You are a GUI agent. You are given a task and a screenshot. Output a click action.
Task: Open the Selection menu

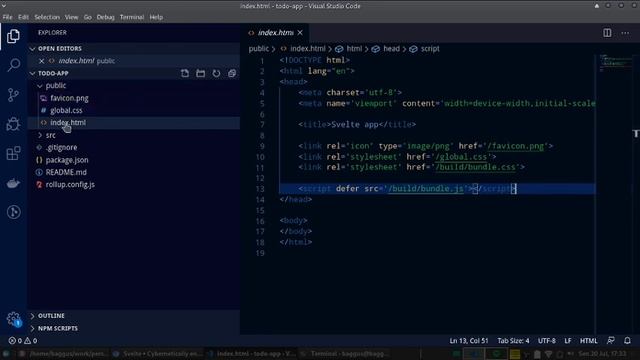47,17
